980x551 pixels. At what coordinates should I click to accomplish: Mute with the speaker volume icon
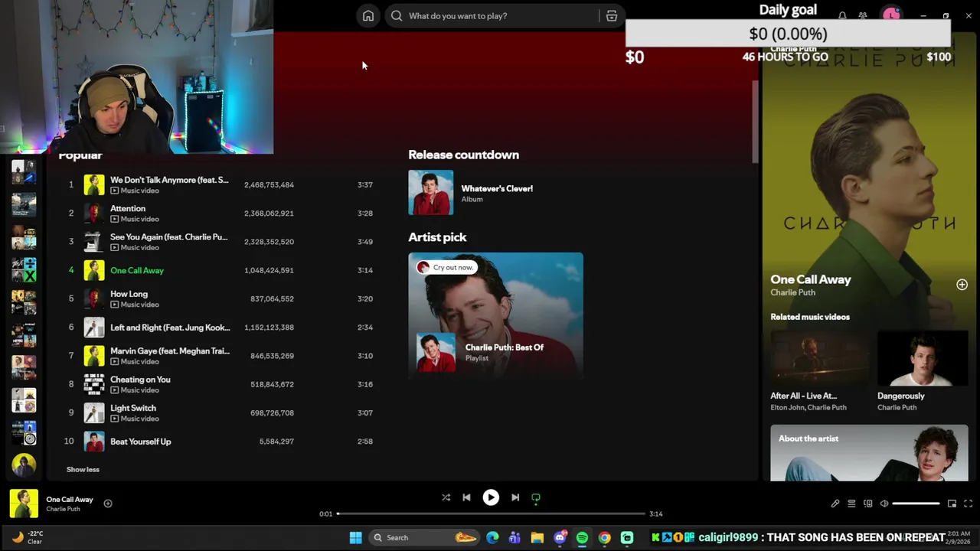(884, 504)
